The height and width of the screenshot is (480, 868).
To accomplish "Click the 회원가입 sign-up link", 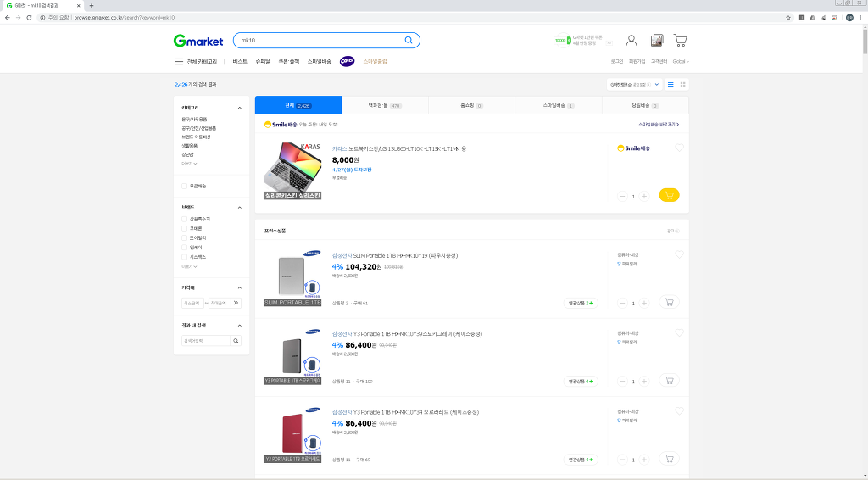I will [x=637, y=61].
